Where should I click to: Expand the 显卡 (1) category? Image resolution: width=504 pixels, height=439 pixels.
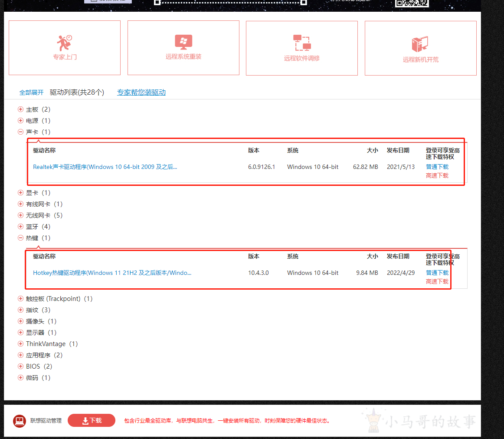click(x=20, y=193)
